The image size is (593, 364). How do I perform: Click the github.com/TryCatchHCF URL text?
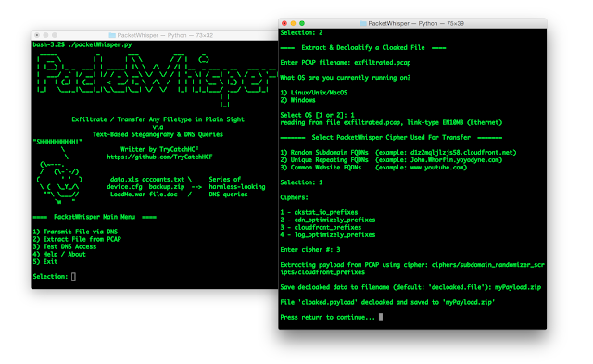[x=159, y=157]
